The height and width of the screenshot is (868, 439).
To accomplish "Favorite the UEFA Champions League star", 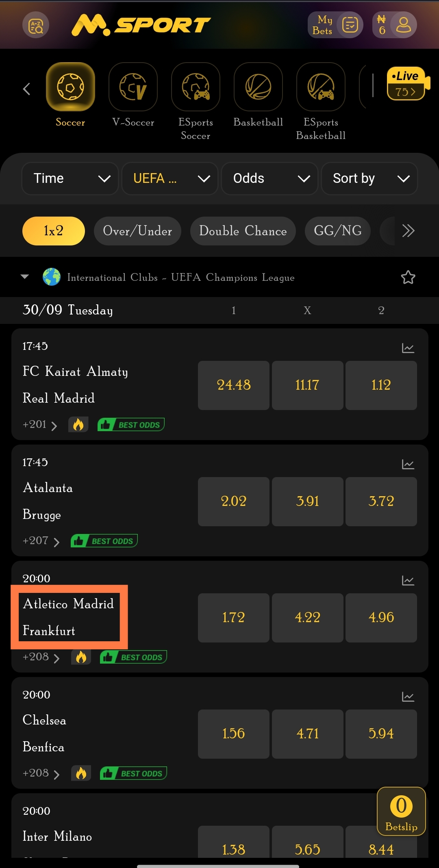I will point(408,278).
